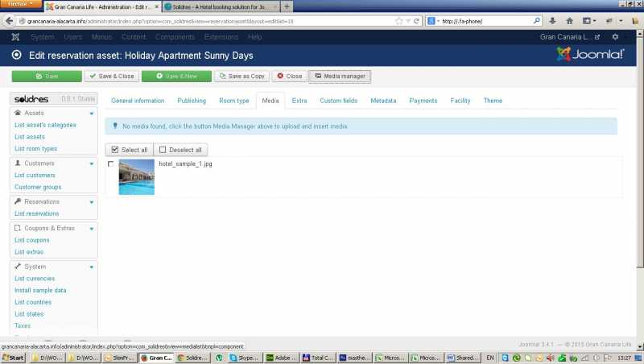This screenshot has width=644, height=364.
Task: Switch to the Room type tab
Action: 233,101
